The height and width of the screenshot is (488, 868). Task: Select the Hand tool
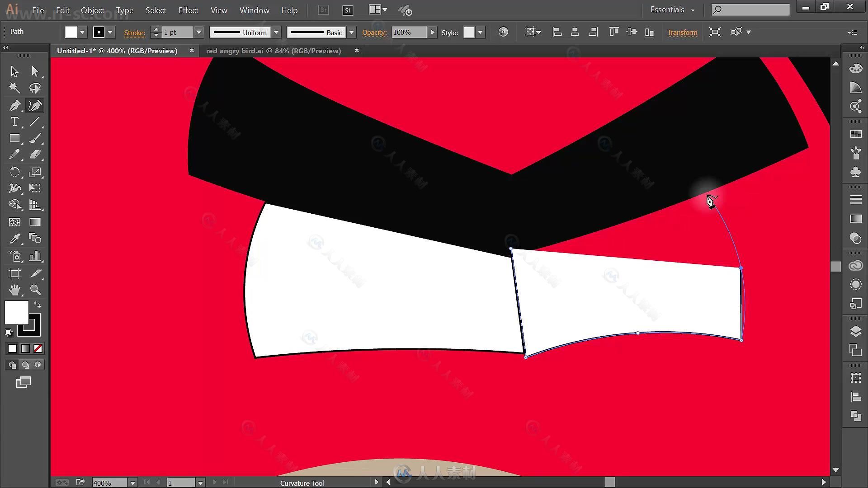(x=14, y=290)
